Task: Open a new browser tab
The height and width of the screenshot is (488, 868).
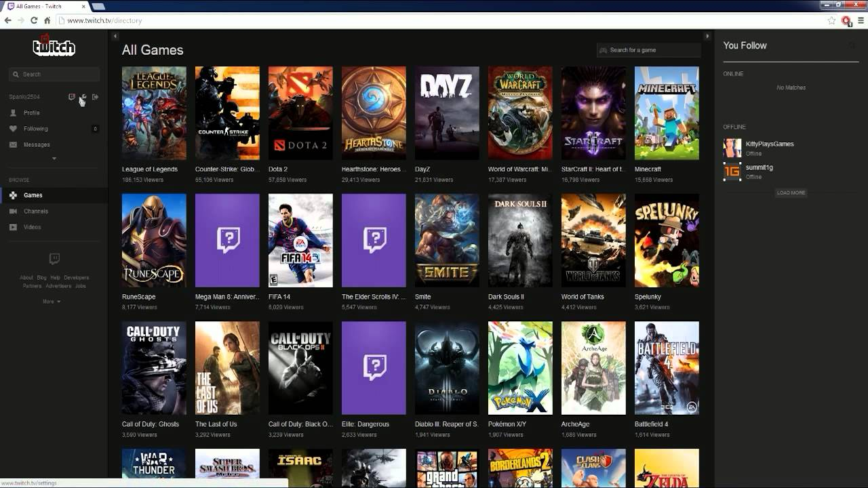Action: tap(98, 6)
